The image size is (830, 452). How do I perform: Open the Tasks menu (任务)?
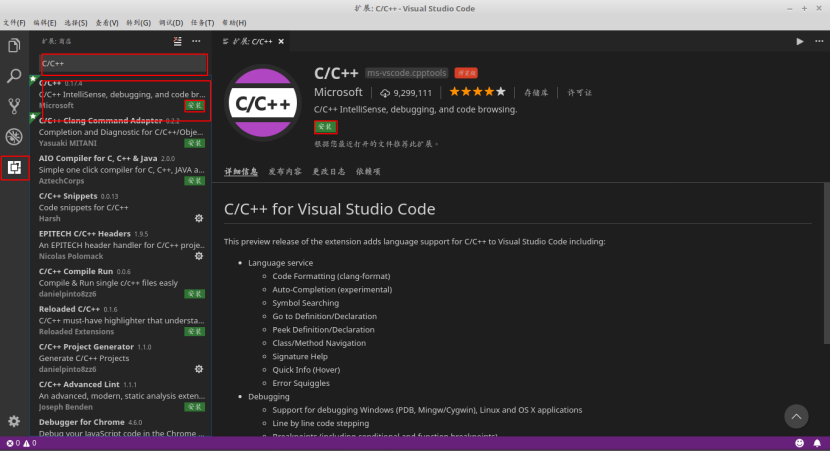pyautogui.click(x=203, y=23)
